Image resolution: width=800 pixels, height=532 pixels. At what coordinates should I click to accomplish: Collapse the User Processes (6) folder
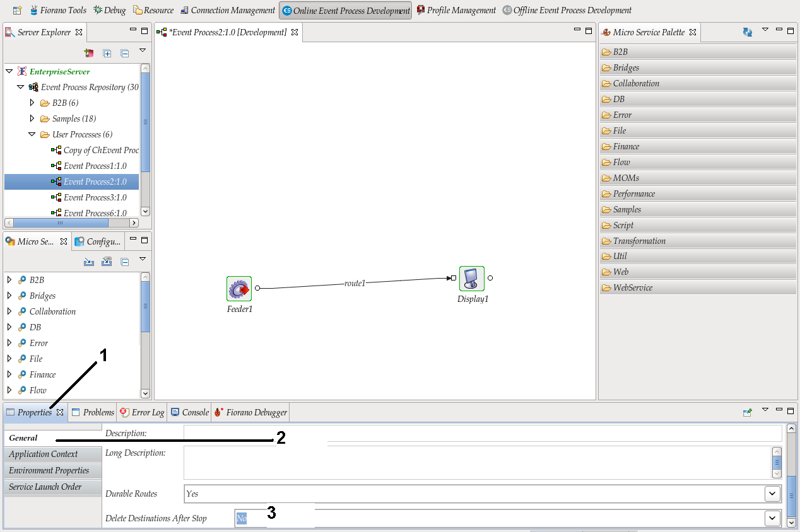[x=32, y=134]
